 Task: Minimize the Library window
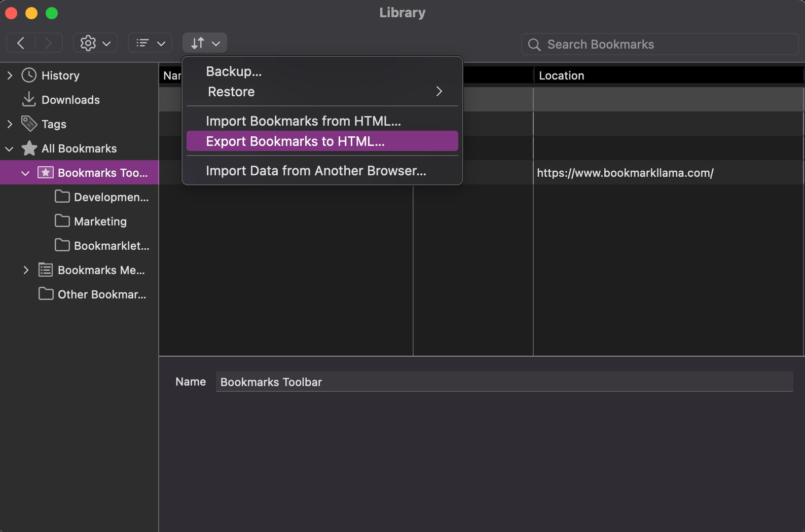tap(31, 13)
